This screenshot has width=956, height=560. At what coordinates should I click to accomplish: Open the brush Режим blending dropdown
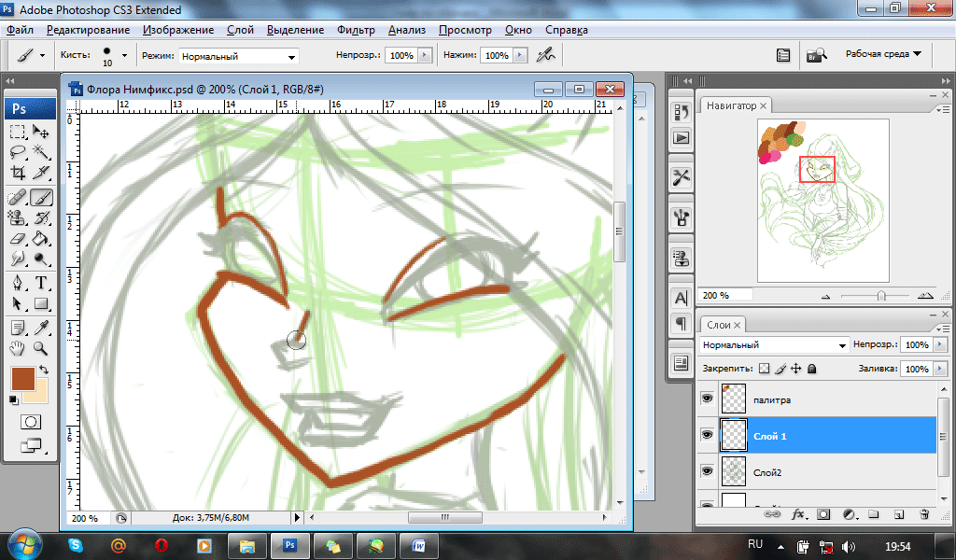point(238,56)
